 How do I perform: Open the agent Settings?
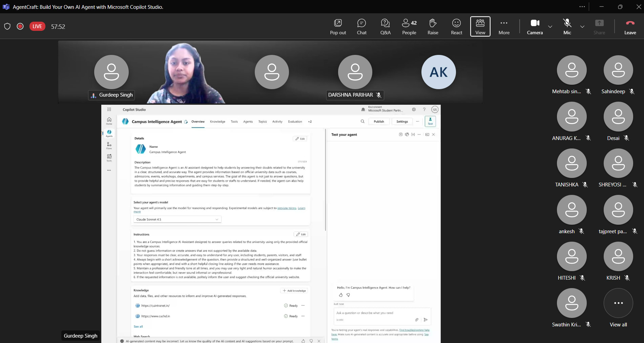[x=402, y=122]
